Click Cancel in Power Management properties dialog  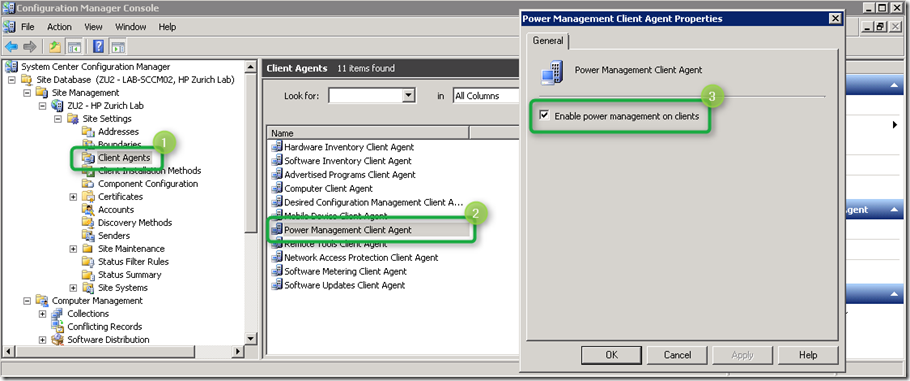[x=677, y=355]
